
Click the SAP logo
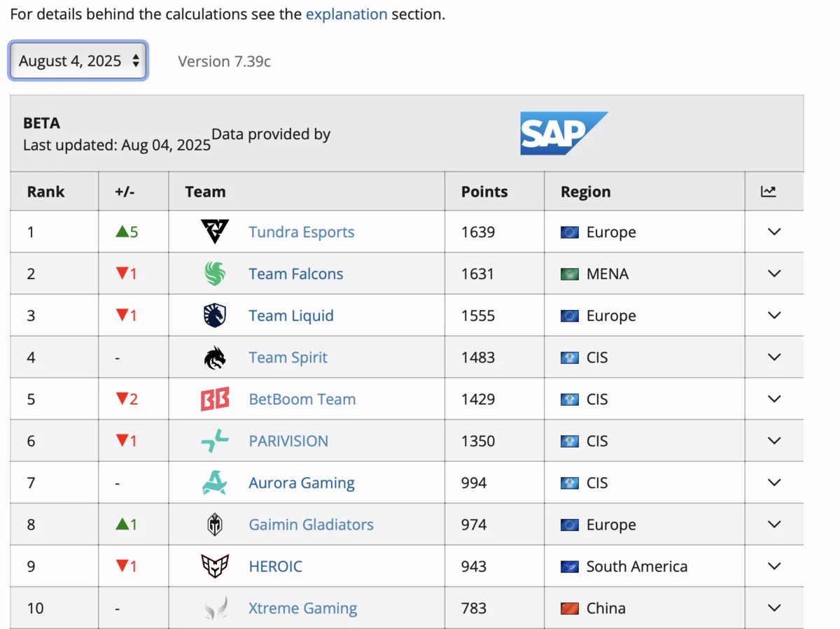(x=564, y=134)
